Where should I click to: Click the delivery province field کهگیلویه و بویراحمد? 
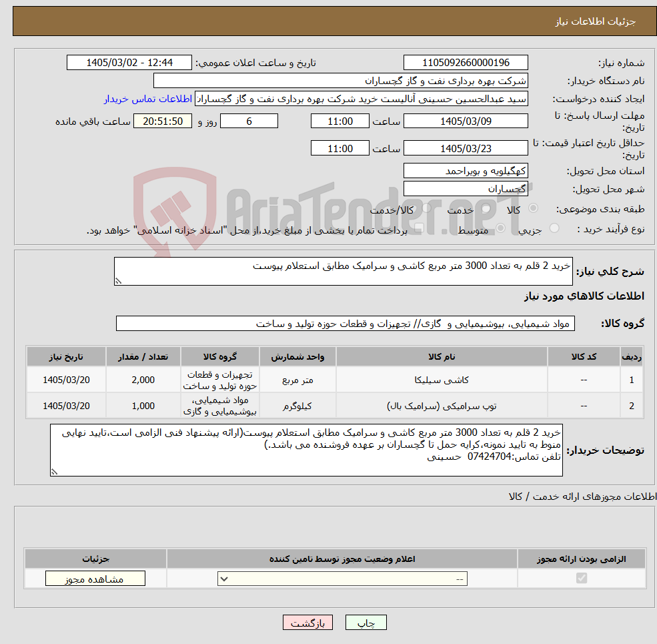[x=466, y=171]
